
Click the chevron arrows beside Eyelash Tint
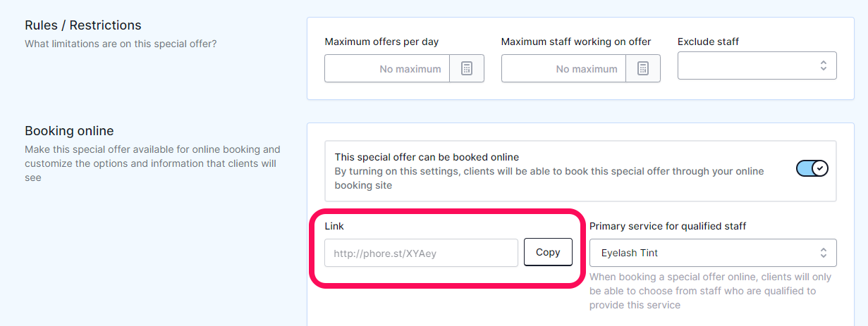coord(823,253)
